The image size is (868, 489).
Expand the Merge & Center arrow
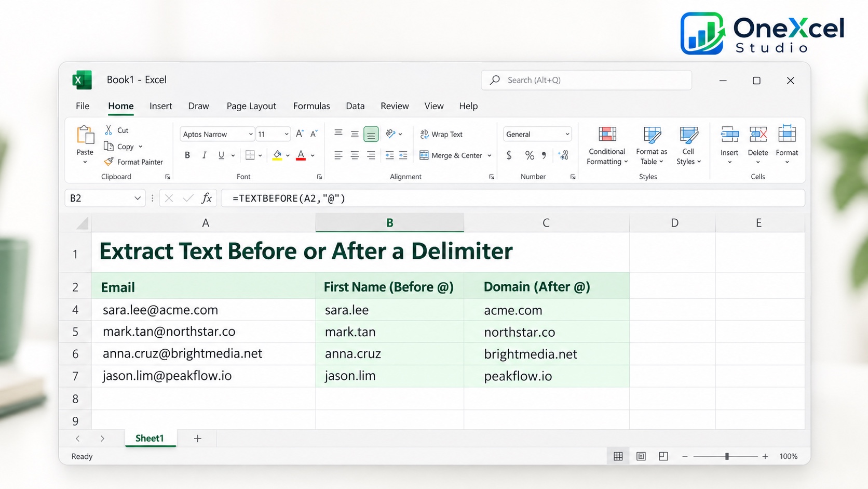[x=490, y=155]
